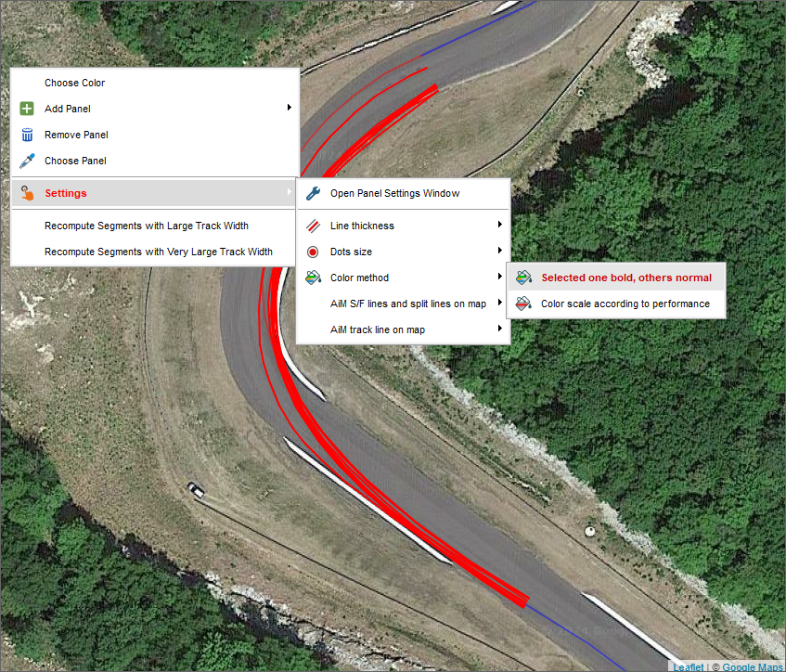Screen dimensions: 786x672
Task: Click the hand pointer Settings icon
Action: (27, 193)
